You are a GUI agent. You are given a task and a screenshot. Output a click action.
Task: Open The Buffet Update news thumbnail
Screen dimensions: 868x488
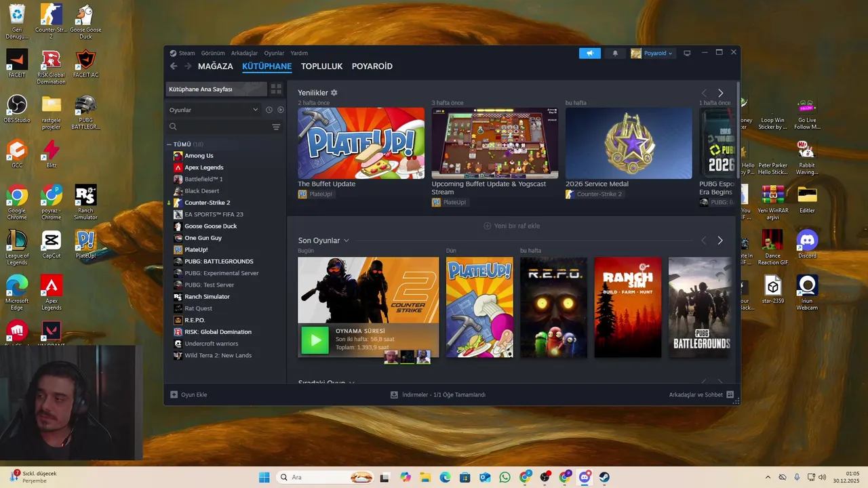pos(361,143)
